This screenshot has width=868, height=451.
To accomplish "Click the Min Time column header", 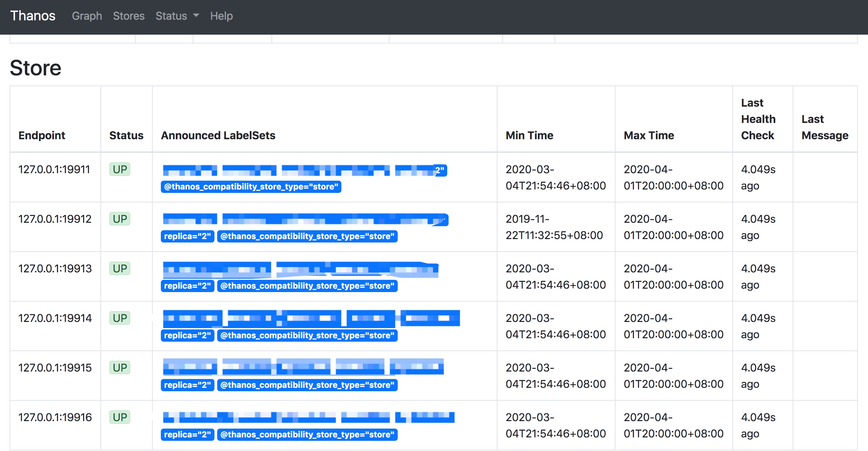I will click(529, 136).
